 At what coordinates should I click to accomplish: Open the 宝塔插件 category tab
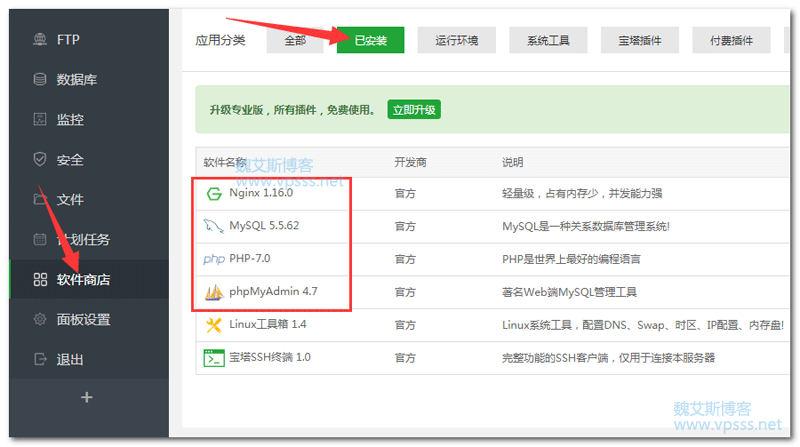click(640, 41)
